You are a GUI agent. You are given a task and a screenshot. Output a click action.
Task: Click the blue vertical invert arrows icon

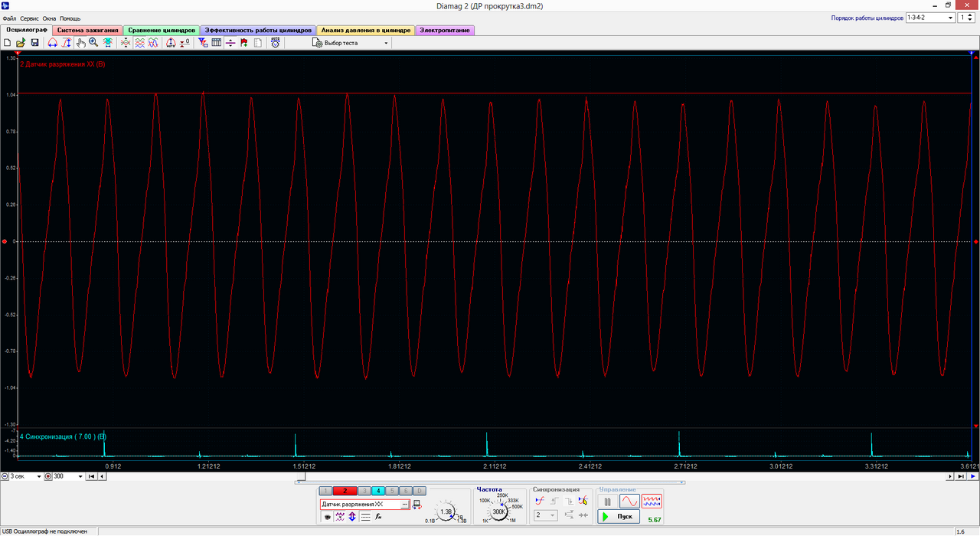click(352, 517)
